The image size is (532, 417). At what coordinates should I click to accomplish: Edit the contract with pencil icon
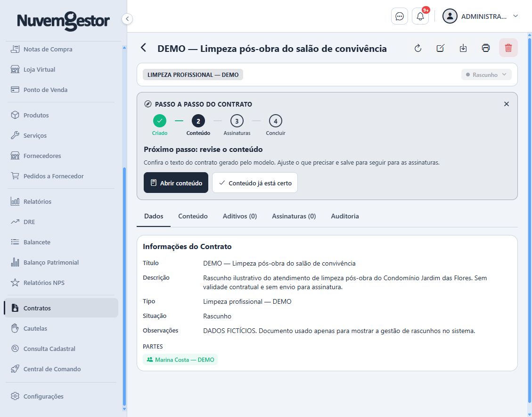(441, 48)
